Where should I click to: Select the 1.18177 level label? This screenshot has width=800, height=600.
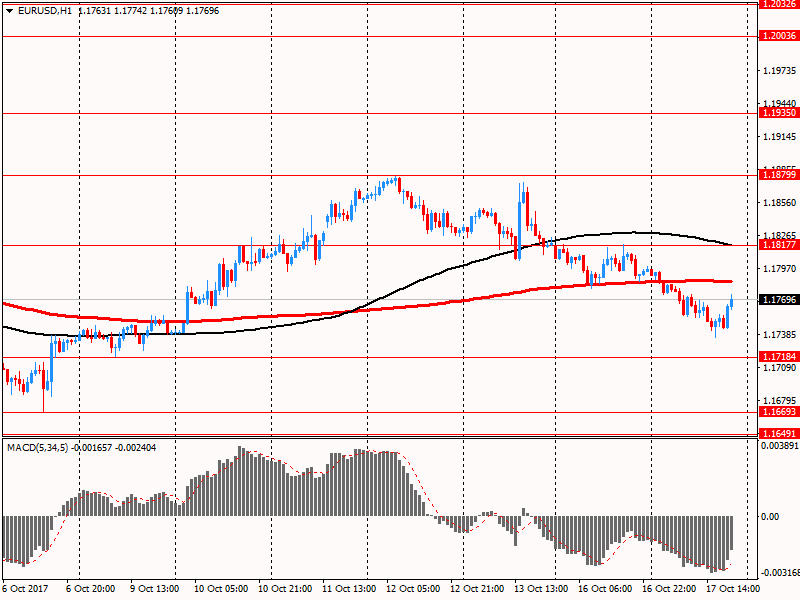(779, 244)
